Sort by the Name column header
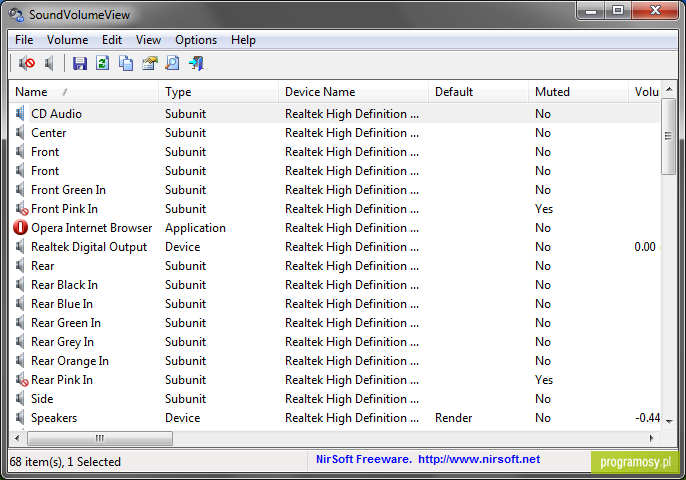The image size is (686, 480). tap(84, 92)
